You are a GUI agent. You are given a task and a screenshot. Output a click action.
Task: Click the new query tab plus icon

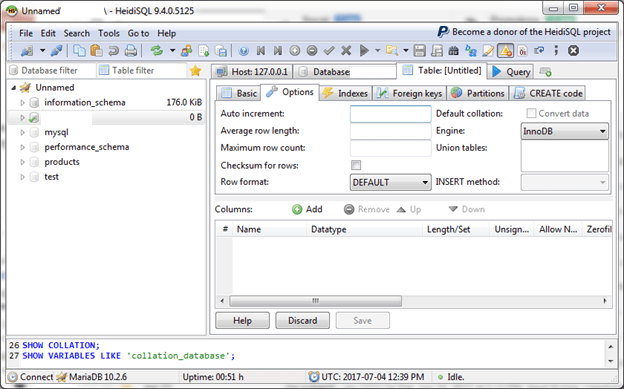[x=545, y=72]
